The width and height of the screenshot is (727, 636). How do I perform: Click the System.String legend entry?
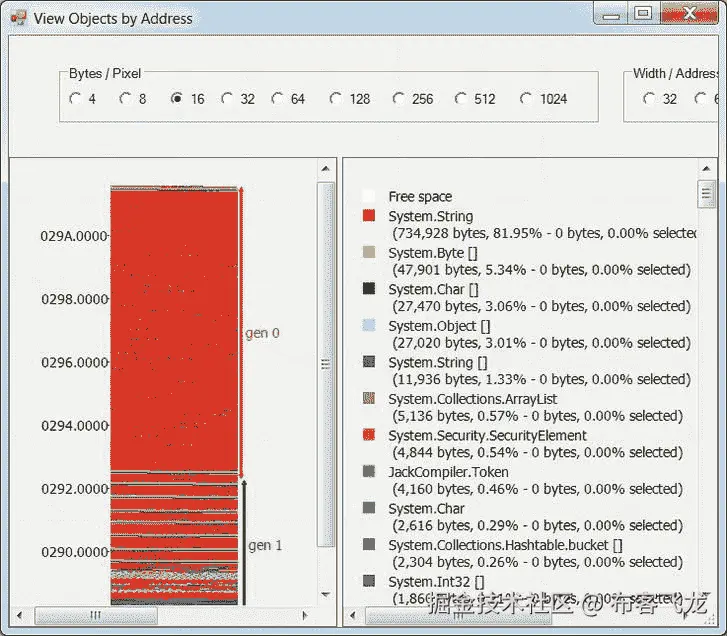[431, 216]
